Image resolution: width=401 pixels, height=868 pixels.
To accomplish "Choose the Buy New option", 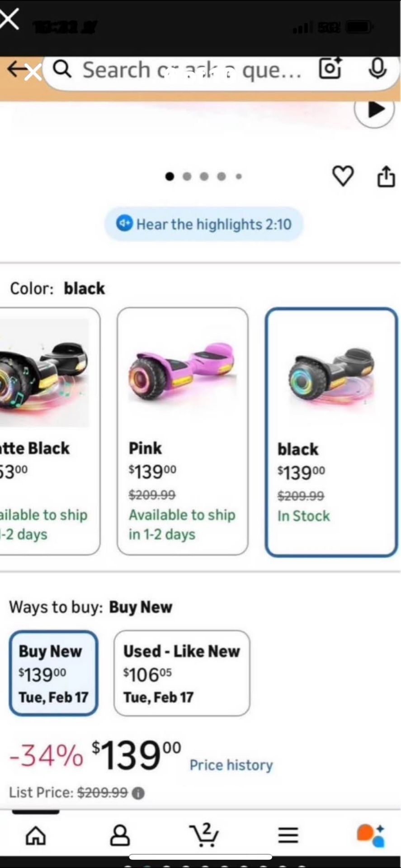I will tap(53, 673).
